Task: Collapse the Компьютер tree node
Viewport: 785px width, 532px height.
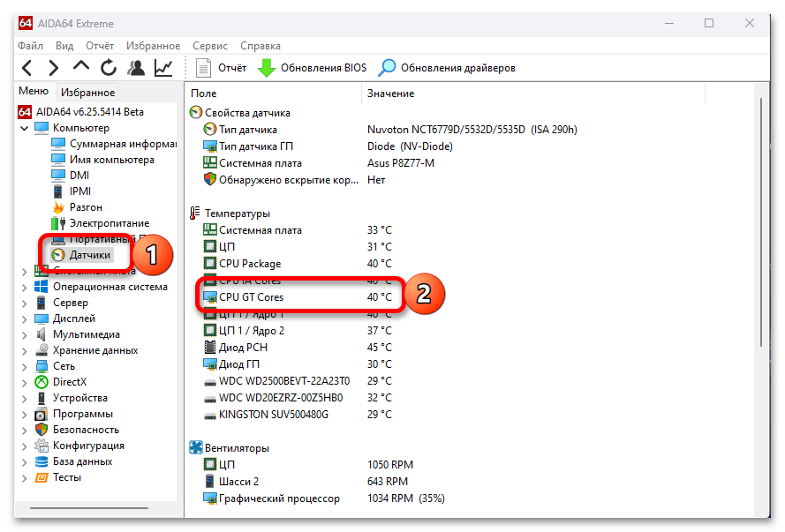Action: [24, 128]
